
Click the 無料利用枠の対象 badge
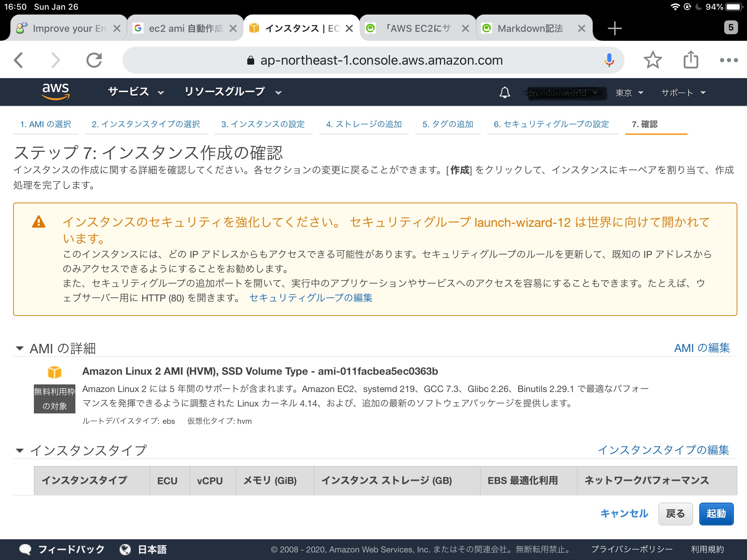pos(55,399)
